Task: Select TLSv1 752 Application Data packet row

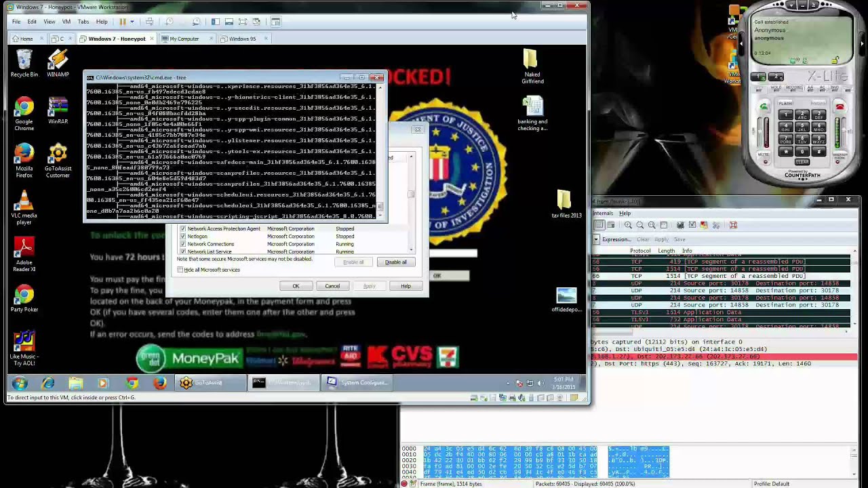Action: [x=722, y=319]
